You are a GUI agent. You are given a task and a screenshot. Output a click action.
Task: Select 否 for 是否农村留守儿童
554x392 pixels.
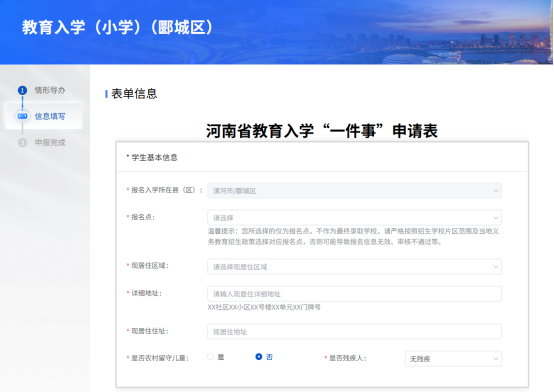click(259, 357)
